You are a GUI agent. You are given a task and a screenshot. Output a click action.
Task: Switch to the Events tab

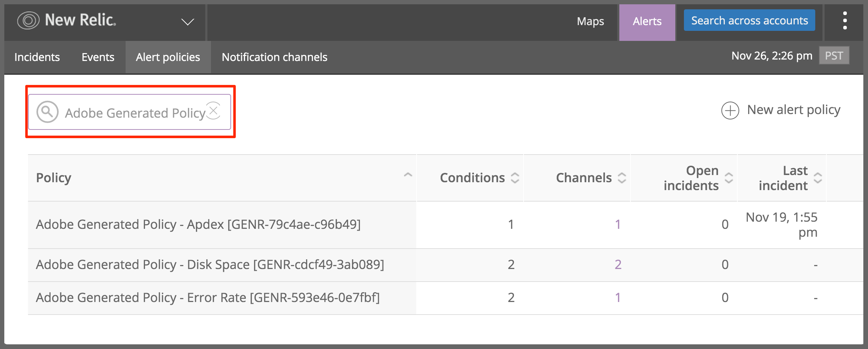tap(98, 57)
